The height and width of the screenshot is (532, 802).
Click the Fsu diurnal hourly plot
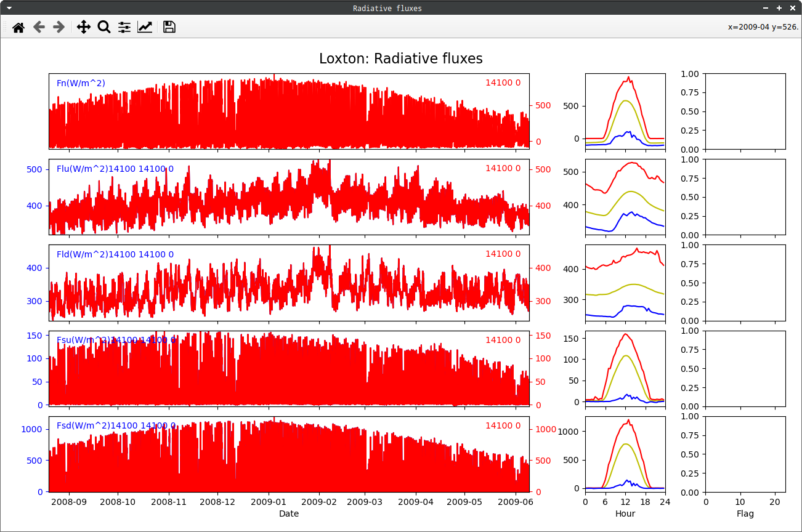coord(625,368)
